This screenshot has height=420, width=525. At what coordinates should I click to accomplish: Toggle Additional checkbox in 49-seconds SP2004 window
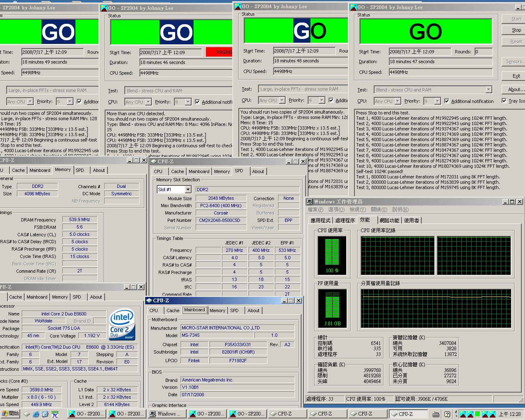[79, 101]
